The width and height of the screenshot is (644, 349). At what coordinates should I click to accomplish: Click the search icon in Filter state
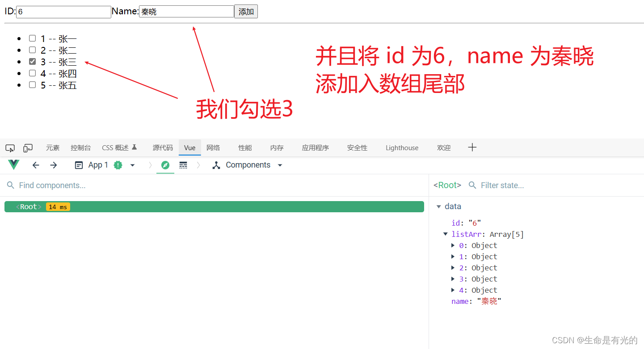(x=472, y=185)
